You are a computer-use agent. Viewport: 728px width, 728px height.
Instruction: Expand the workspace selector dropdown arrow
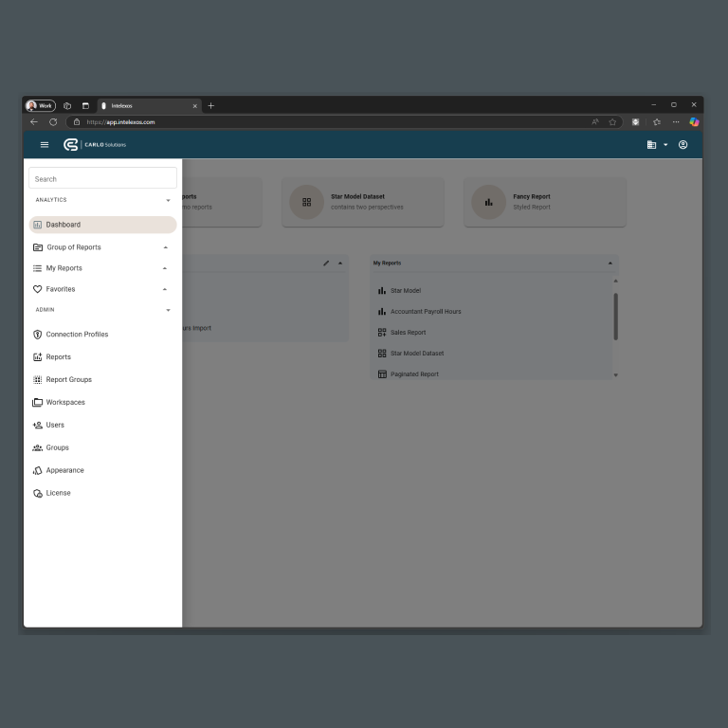click(665, 145)
